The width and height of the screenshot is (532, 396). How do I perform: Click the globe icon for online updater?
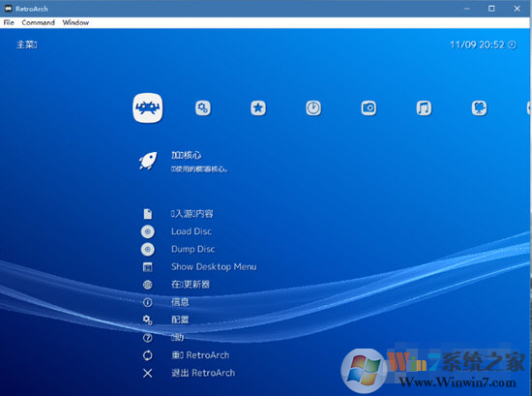click(148, 285)
